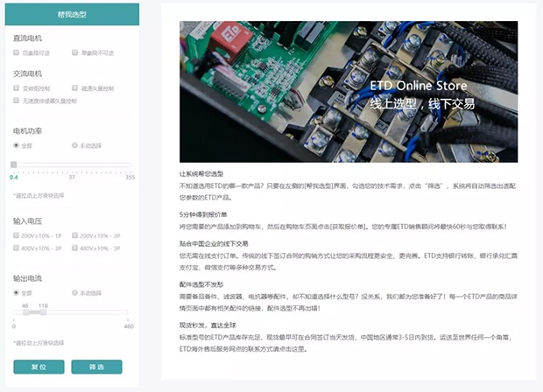This screenshot has height=392, width=543.
Task: Click the 让系统帮您选型 heading
Action: pyautogui.click(x=201, y=173)
